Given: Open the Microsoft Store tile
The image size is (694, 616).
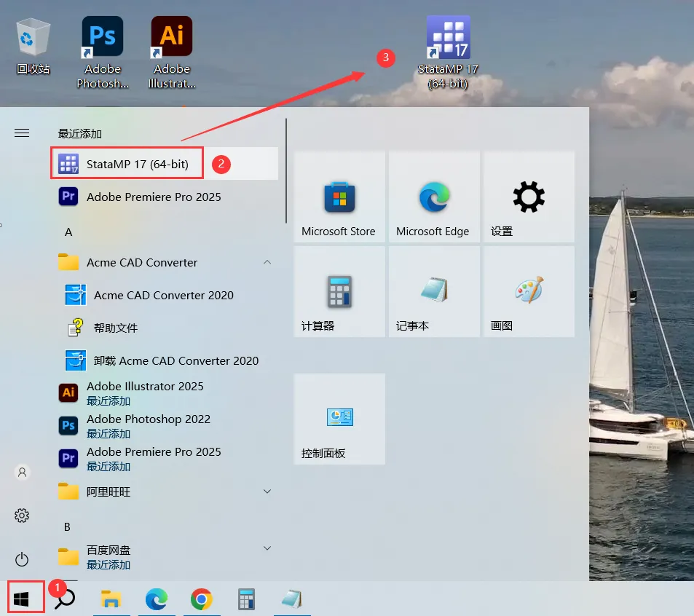Looking at the screenshot, I should 339,197.
